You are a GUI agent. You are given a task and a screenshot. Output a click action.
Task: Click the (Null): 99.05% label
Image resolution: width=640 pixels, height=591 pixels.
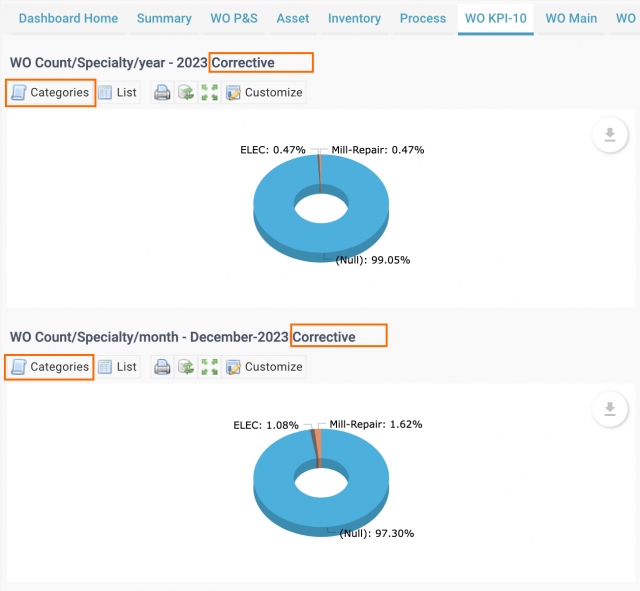(x=373, y=260)
